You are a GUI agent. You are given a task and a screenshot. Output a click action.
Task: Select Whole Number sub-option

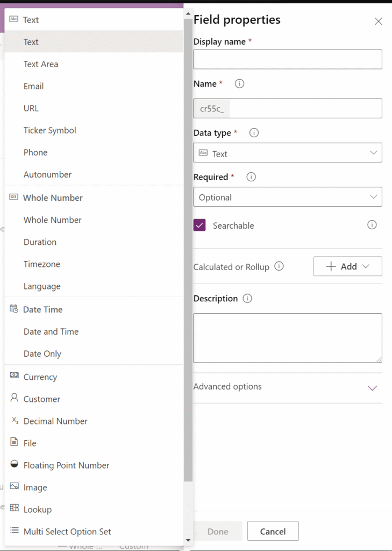94,220
